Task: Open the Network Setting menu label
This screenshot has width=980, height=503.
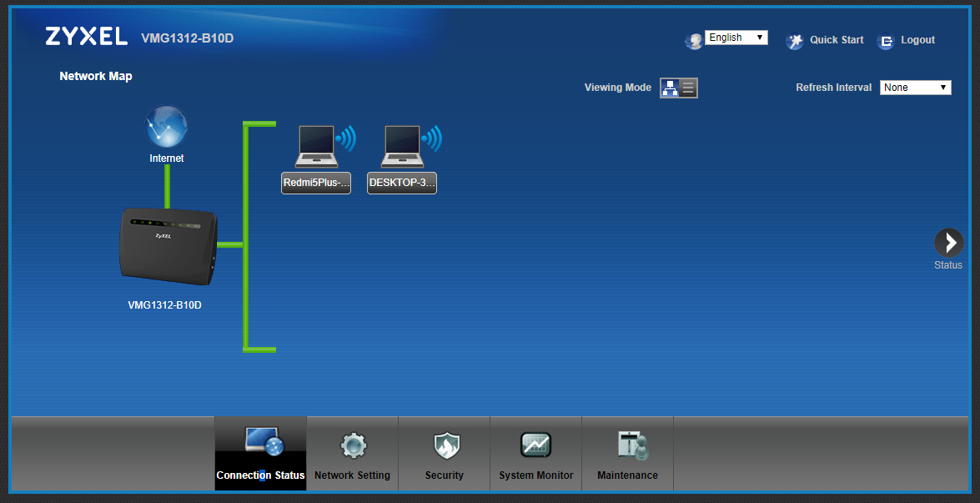Action: click(x=352, y=475)
